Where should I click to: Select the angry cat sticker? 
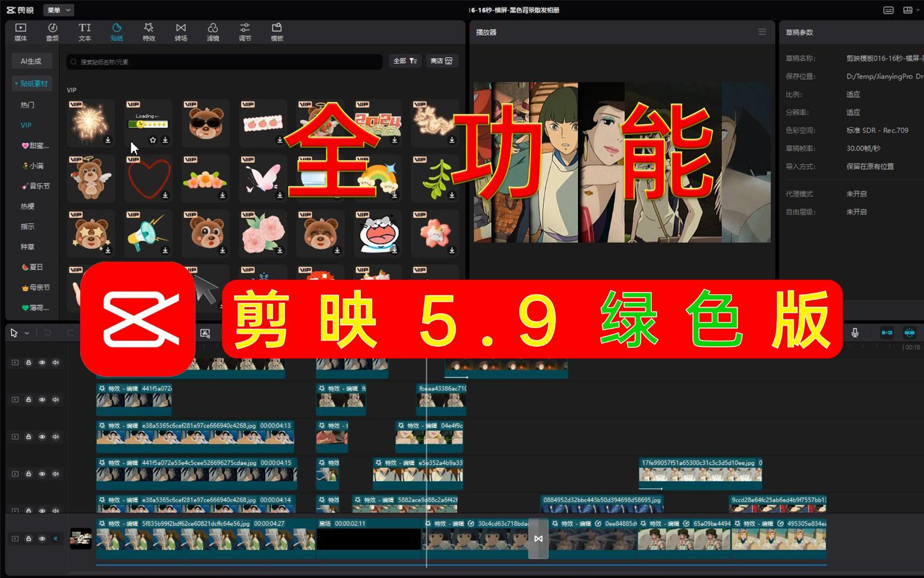[x=378, y=233]
